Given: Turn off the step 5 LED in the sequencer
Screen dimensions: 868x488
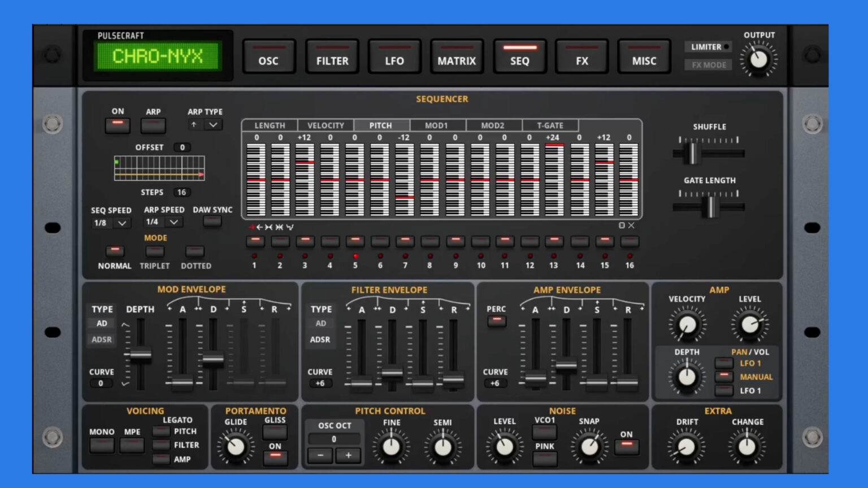Looking at the screenshot, I should click(355, 241).
